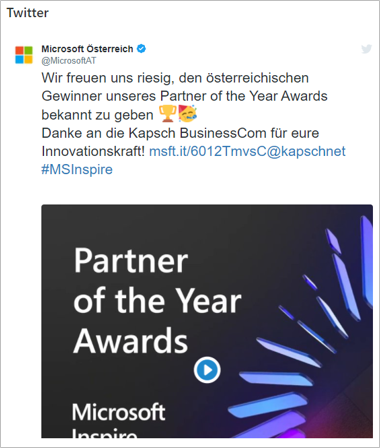
Task: Click the trophy emoji in the tweet
Action: (x=167, y=114)
